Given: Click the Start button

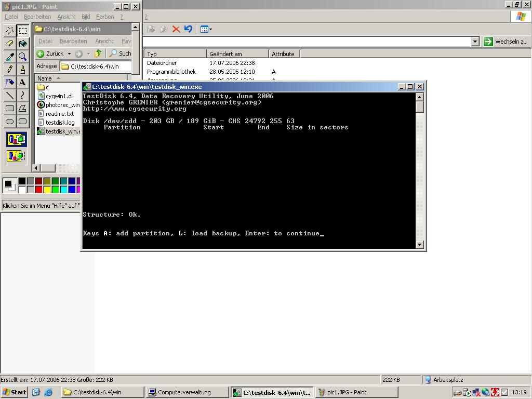Looking at the screenshot, I should 14,392.
